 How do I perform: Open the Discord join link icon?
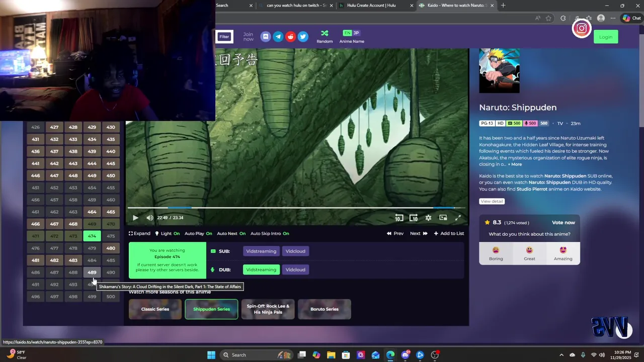266,37
